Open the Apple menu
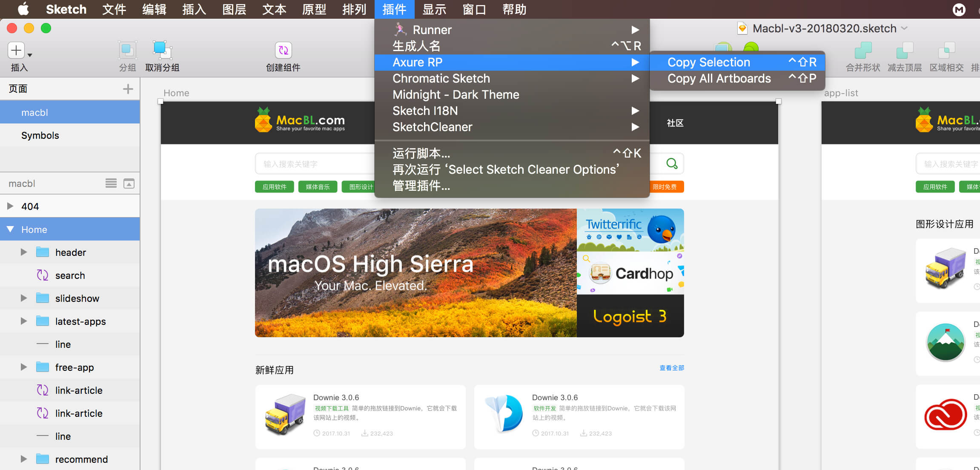 (x=23, y=9)
